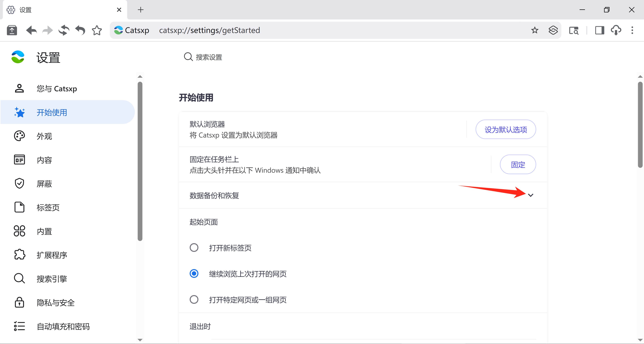The height and width of the screenshot is (344, 644).
Task: Select 打开新标签页 radio option
Action: pyautogui.click(x=194, y=248)
